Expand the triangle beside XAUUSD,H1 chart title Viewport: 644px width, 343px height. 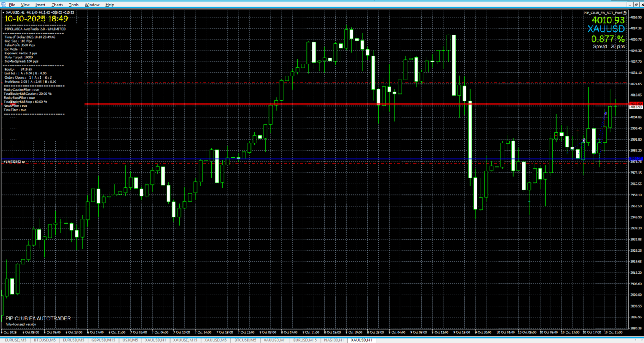[4, 12]
